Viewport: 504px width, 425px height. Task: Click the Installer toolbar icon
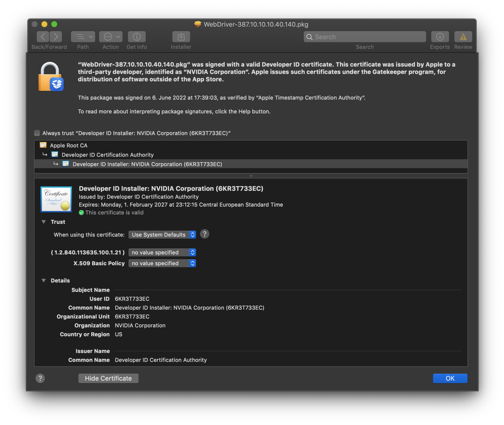point(181,37)
